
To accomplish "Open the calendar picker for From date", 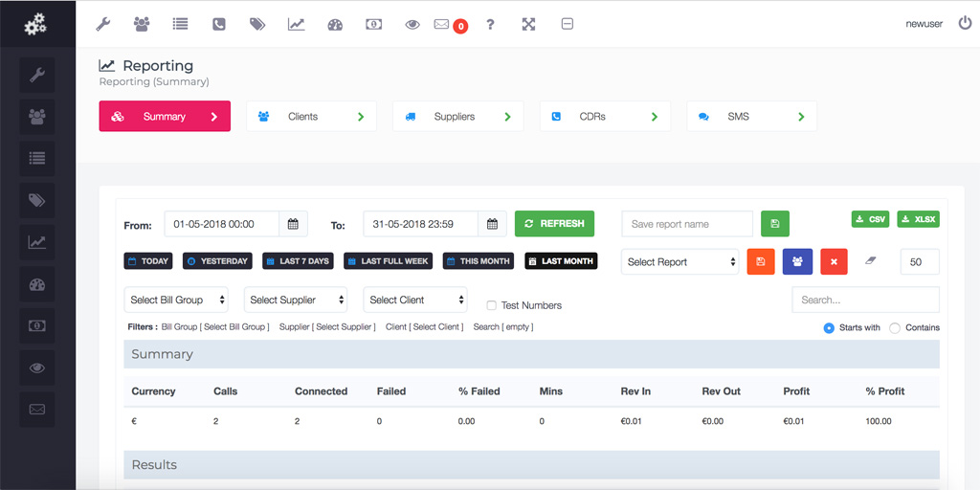I will (x=293, y=224).
